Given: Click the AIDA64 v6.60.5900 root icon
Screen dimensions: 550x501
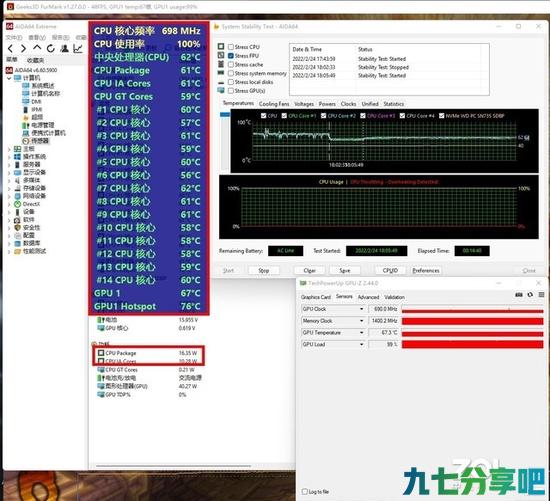Looking at the screenshot, I should (x=9, y=70).
